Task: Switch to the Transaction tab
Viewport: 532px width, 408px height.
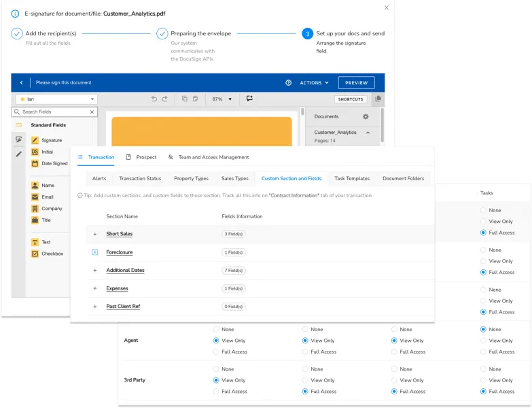Action: pos(96,157)
